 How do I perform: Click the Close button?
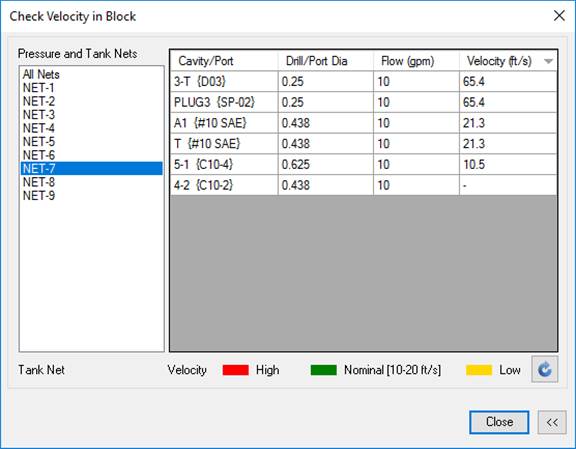(499, 422)
